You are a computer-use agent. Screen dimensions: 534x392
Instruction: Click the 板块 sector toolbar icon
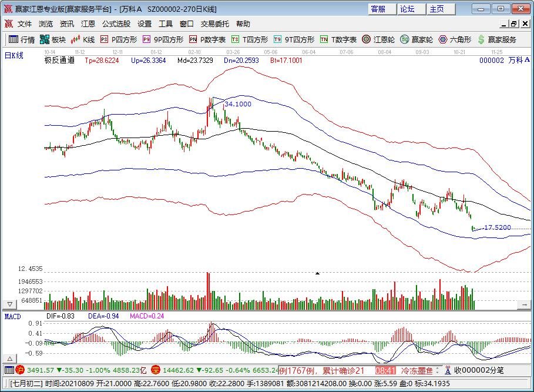[52, 39]
